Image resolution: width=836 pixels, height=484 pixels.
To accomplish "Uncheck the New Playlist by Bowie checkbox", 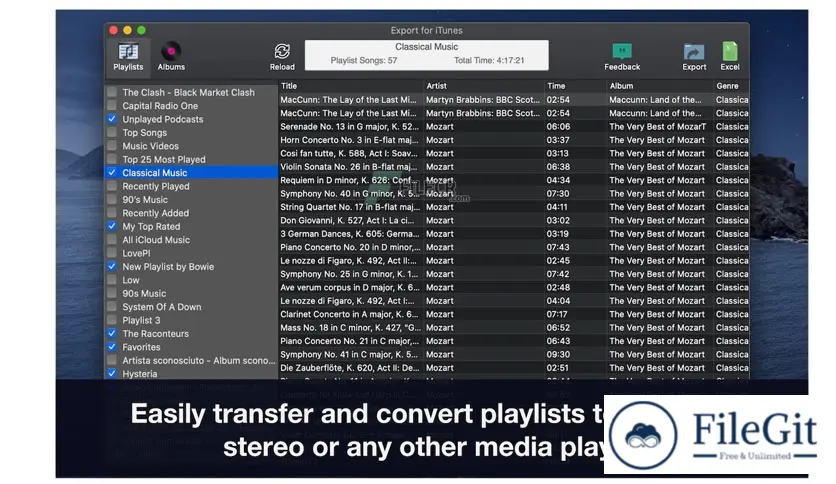I will [x=112, y=266].
